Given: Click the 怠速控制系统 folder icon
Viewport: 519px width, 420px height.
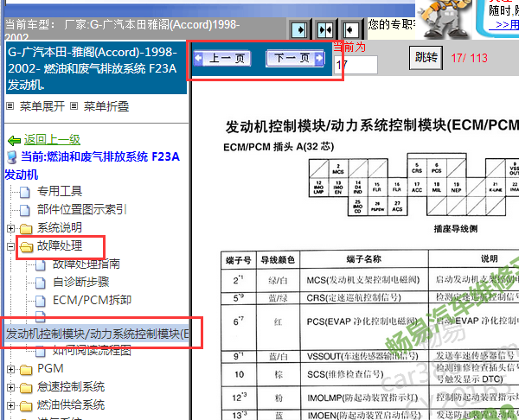Looking at the screenshot, I should click(x=26, y=387).
